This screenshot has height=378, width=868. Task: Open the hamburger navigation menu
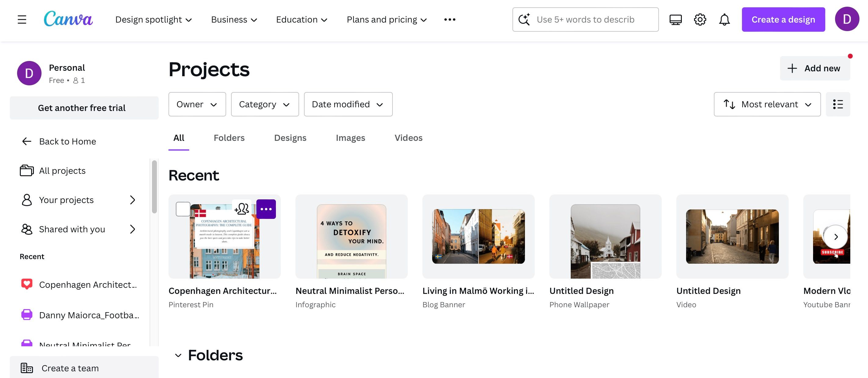(22, 19)
